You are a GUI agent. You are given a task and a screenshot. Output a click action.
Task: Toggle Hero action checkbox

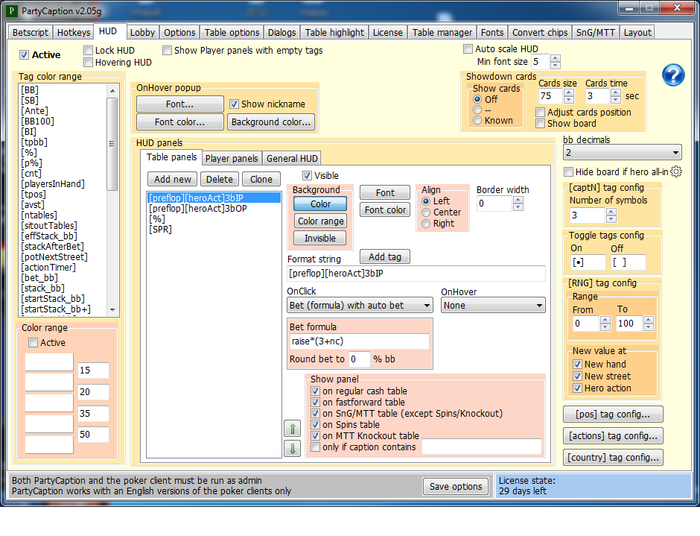point(577,388)
